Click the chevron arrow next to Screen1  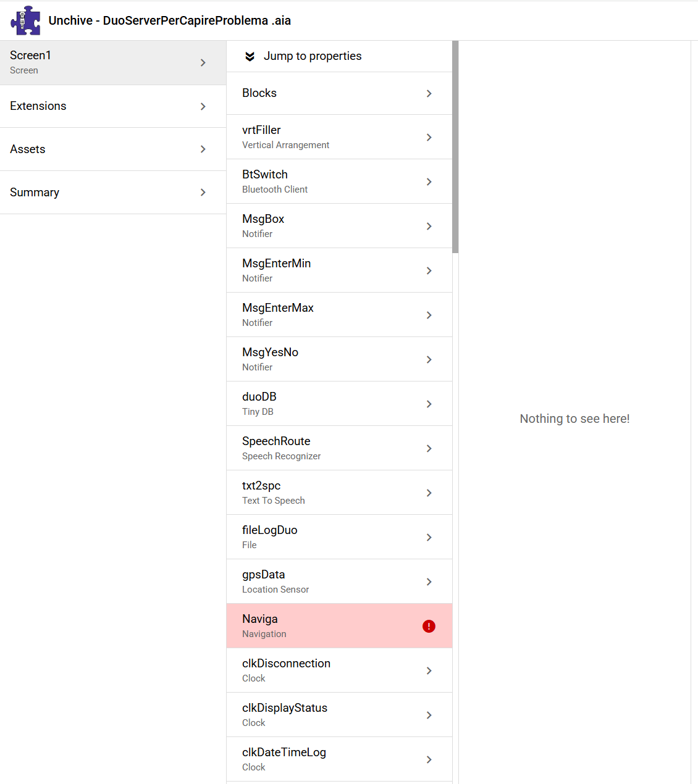pos(203,63)
